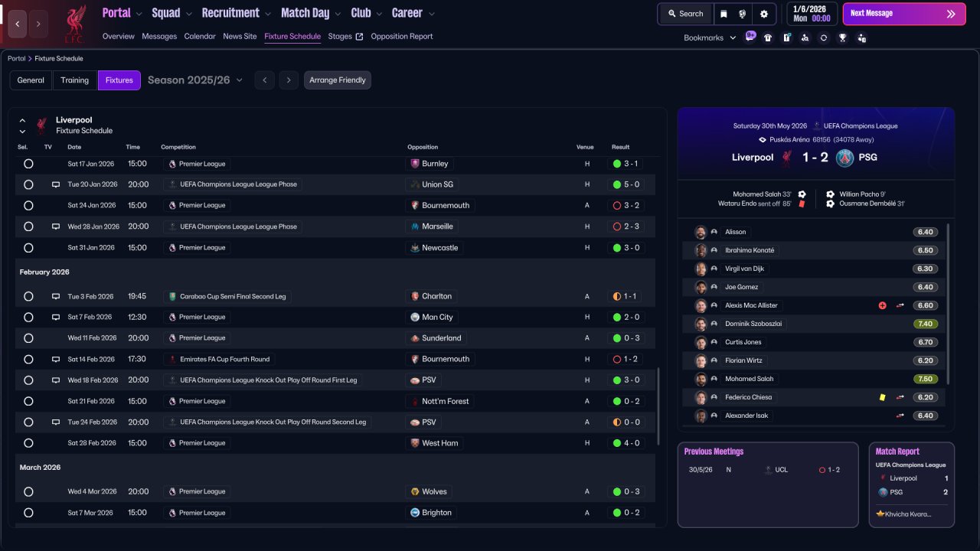Click the TV icon for the Union SG match

click(56, 184)
